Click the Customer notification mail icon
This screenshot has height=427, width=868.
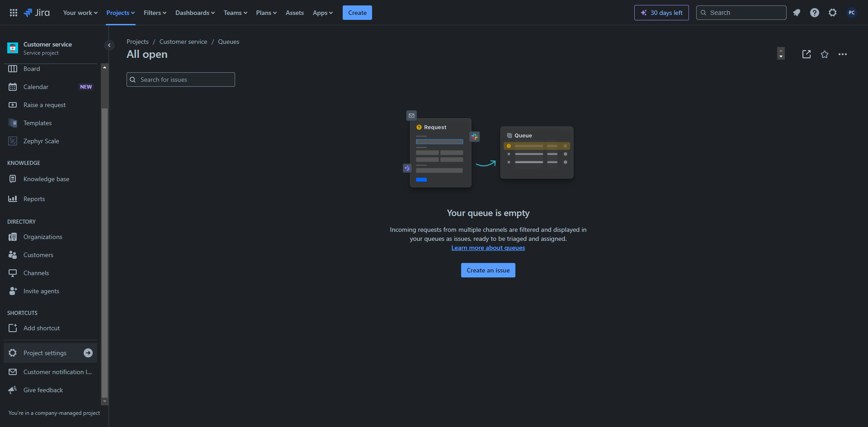(x=13, y=372)
